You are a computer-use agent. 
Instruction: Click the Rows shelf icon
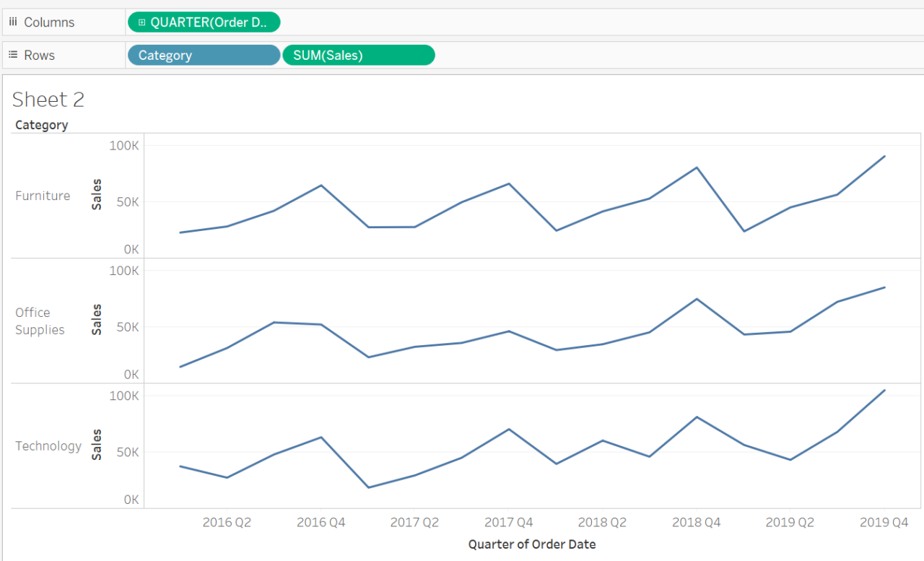[12, 54]
